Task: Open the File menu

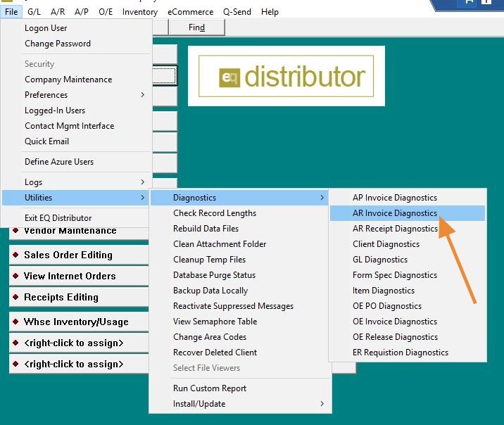Action: coord(11,12)
